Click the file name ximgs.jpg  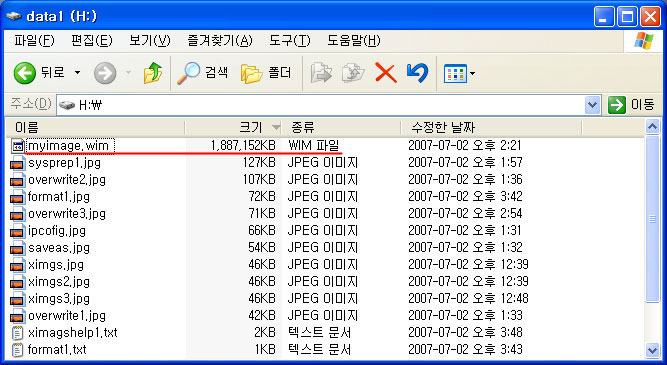pyautogui.click(x=56, y=265)
